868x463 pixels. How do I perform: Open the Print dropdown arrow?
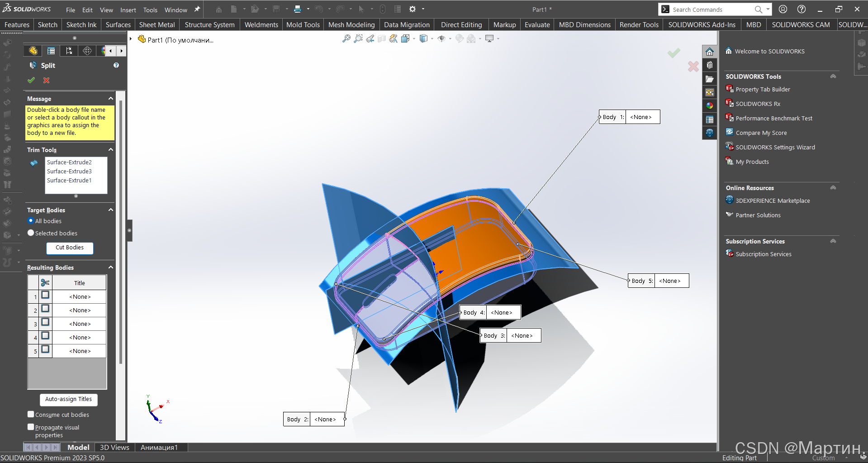click(x=308, y=9)
